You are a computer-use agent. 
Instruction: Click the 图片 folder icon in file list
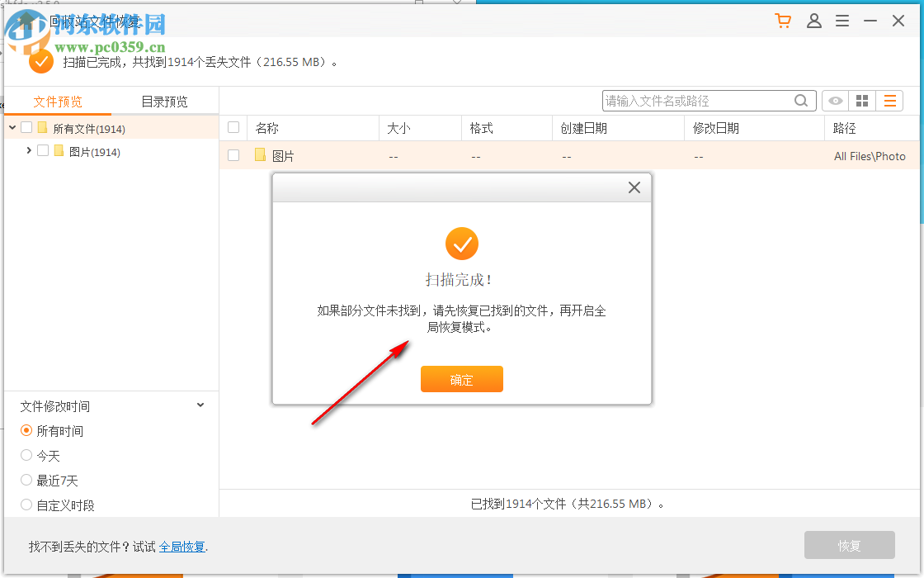[259, 154]
